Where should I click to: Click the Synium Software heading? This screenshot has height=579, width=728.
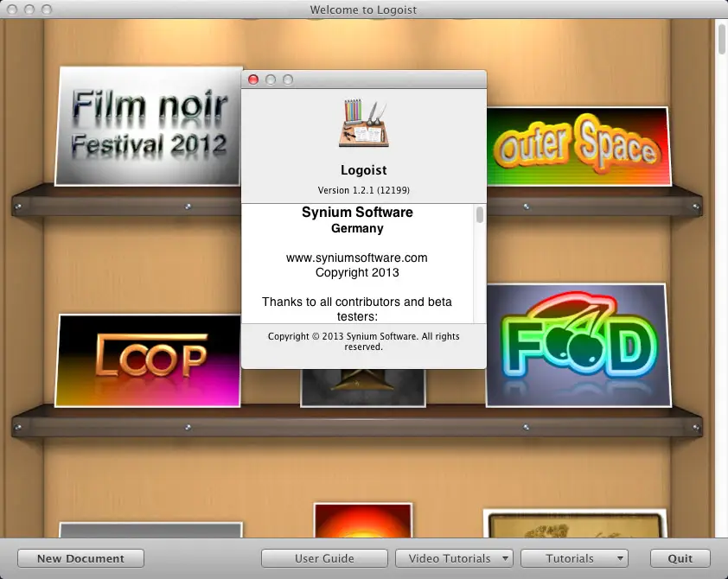[x=357, y=212]
